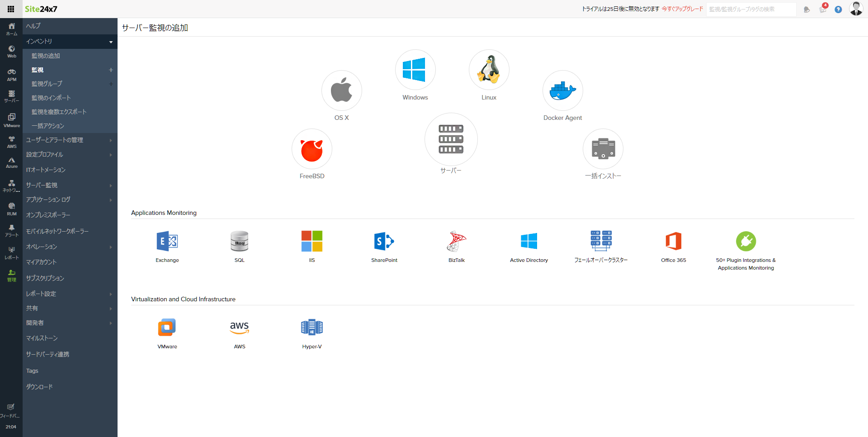Open the blue help question icon

pyautogui.click(x=838, y=9)
